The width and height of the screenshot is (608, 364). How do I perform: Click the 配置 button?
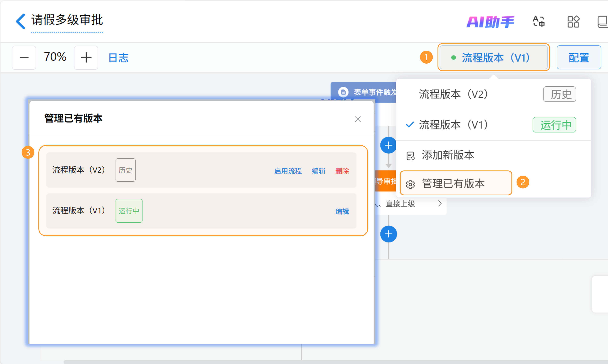[x=579, y=58]
